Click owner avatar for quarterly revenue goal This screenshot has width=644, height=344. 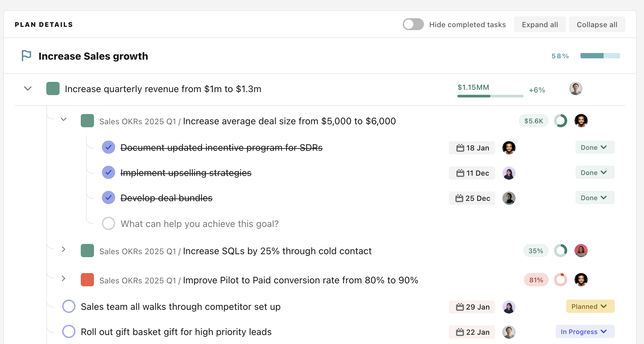575,89
